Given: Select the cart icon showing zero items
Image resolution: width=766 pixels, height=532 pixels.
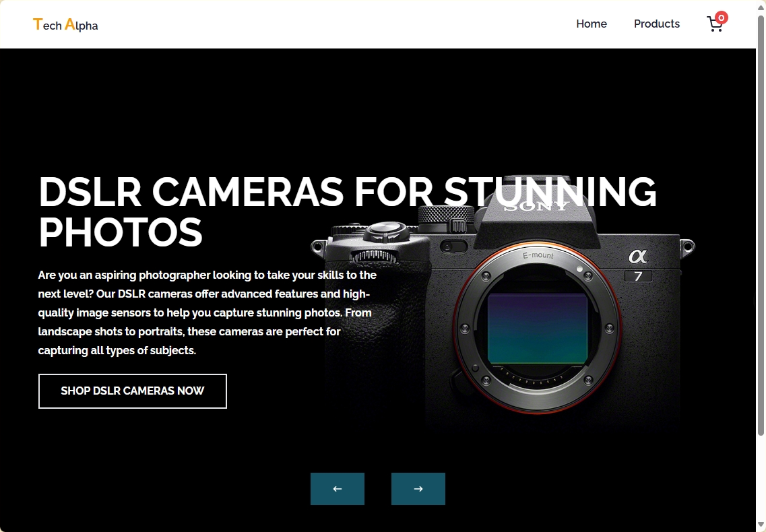Looking at the screenshot, I should (715, 24).
